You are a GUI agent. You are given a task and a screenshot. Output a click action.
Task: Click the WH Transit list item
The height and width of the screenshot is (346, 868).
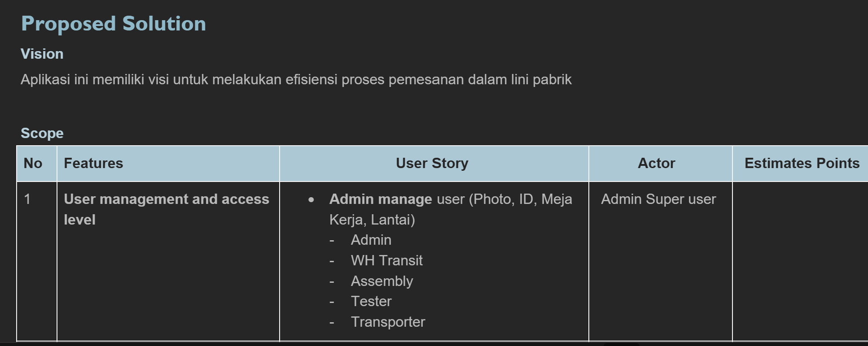387,260
